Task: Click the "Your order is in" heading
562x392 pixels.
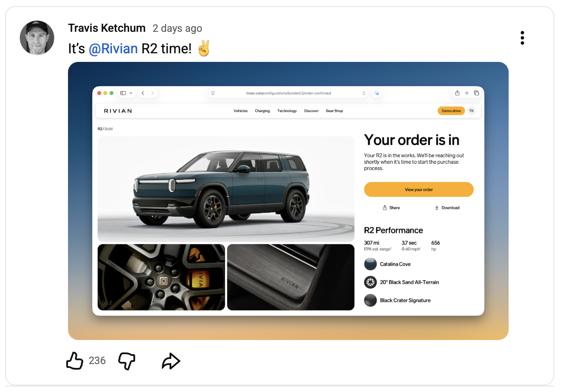Action: click(412, 140)
